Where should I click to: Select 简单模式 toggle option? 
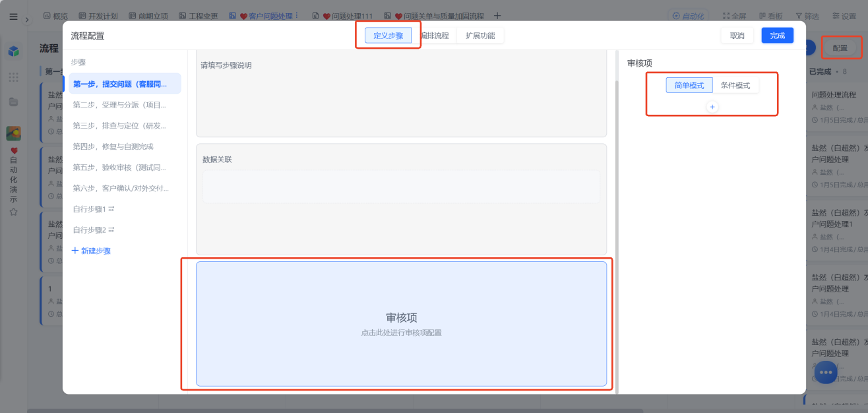[689, 85]
